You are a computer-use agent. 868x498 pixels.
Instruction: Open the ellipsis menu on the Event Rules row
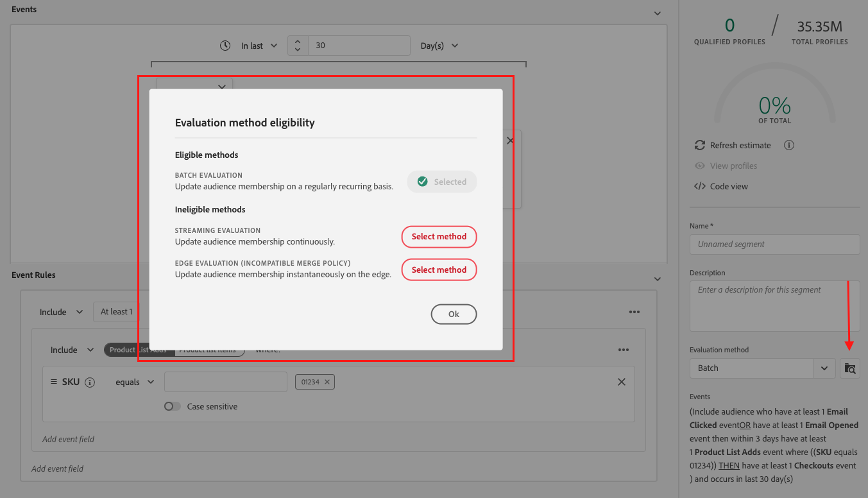(634, 312)
